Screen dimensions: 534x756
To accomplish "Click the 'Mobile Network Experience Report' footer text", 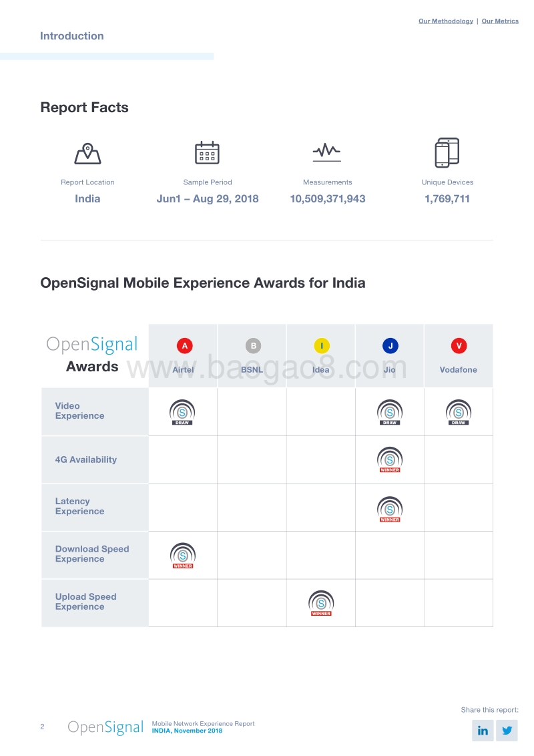I will point(204,724).
